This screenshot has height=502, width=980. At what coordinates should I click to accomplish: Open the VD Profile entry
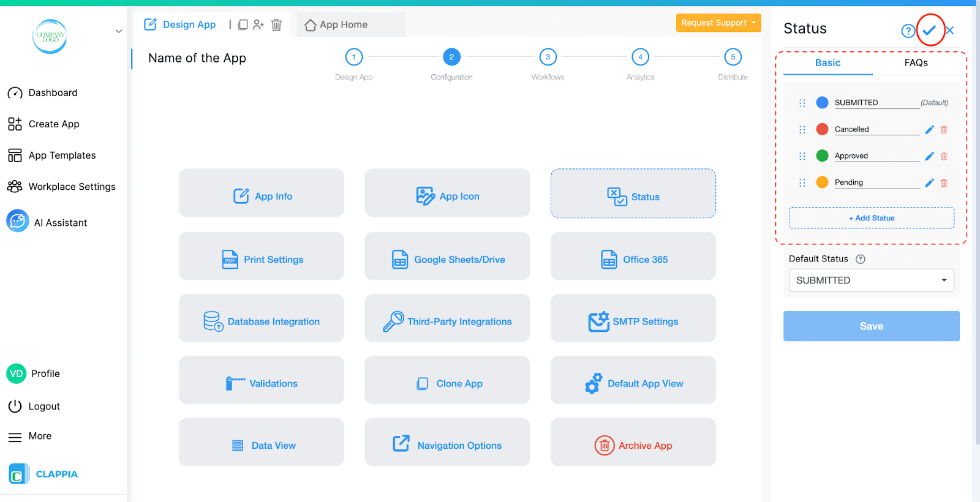coord(34,373)
